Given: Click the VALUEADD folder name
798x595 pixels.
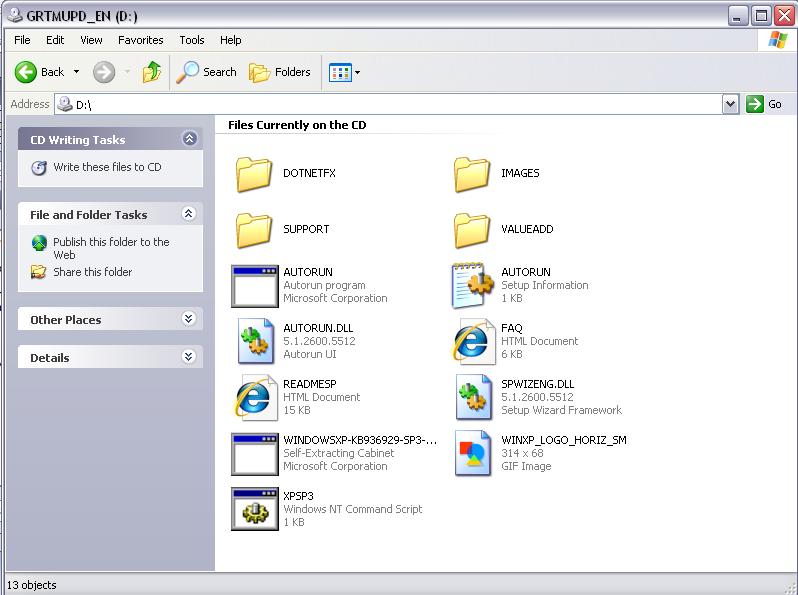Looking at the screenshot, I should (527, 229).
